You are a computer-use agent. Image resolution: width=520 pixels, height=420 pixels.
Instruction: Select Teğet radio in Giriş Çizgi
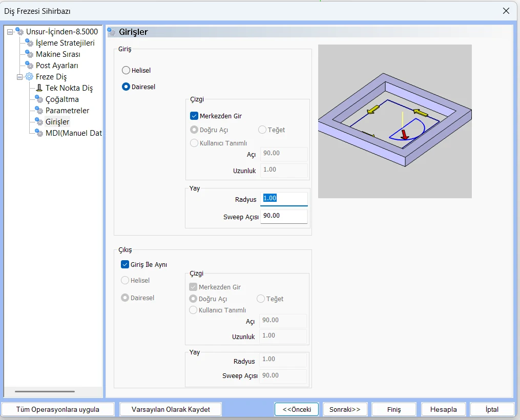click(262, 130)
